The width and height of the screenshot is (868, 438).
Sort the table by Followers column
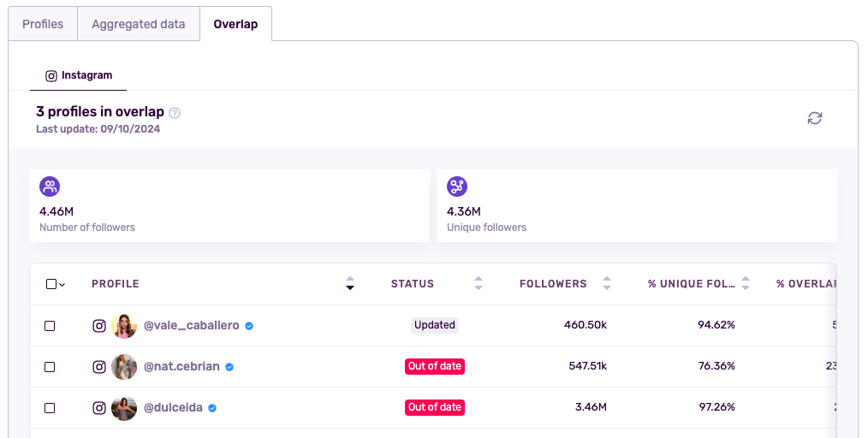(607, 283)
